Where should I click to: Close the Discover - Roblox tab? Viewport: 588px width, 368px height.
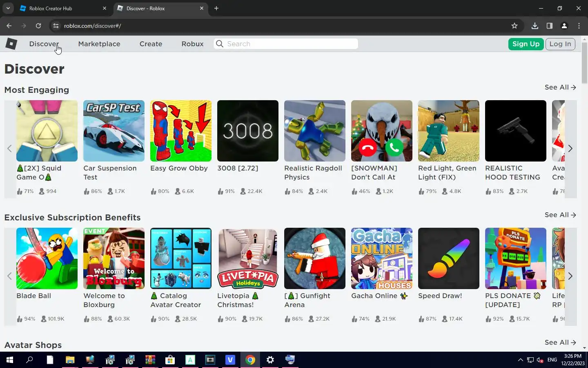(202, 8)
